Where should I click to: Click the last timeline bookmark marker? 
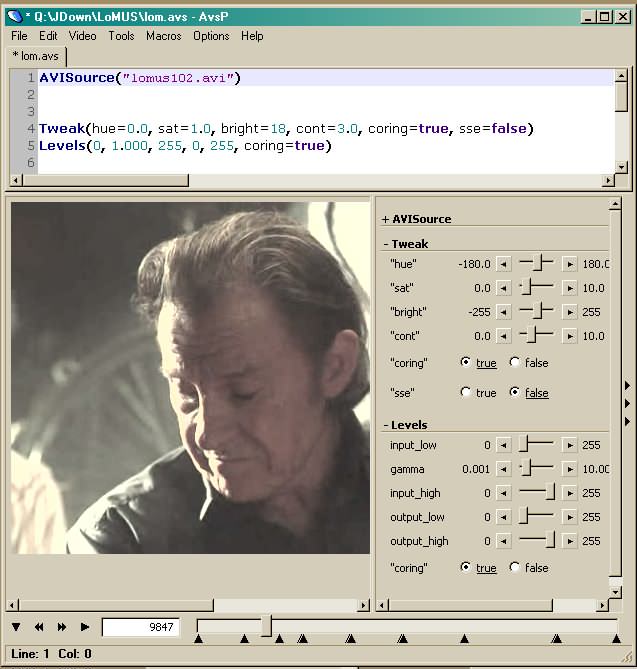[x=616, y=638]
